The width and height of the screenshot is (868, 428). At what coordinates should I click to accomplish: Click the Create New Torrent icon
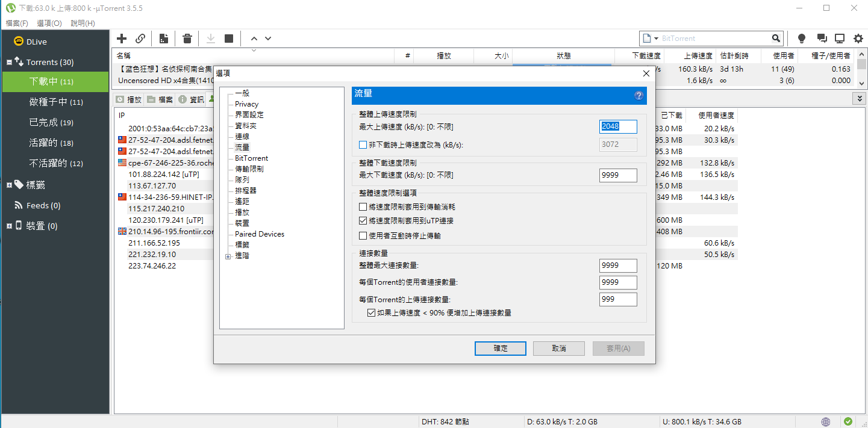164,39
